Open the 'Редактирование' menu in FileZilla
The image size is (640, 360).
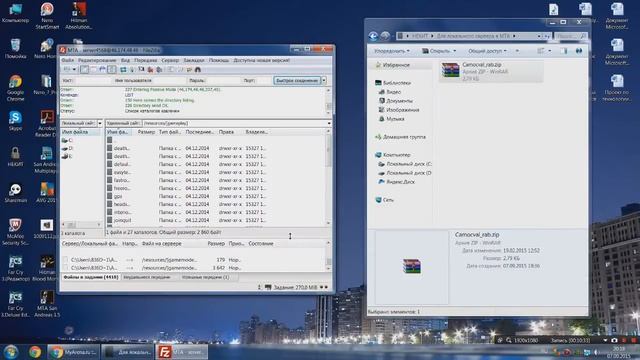pyautogui.click(x=97, y=60)
